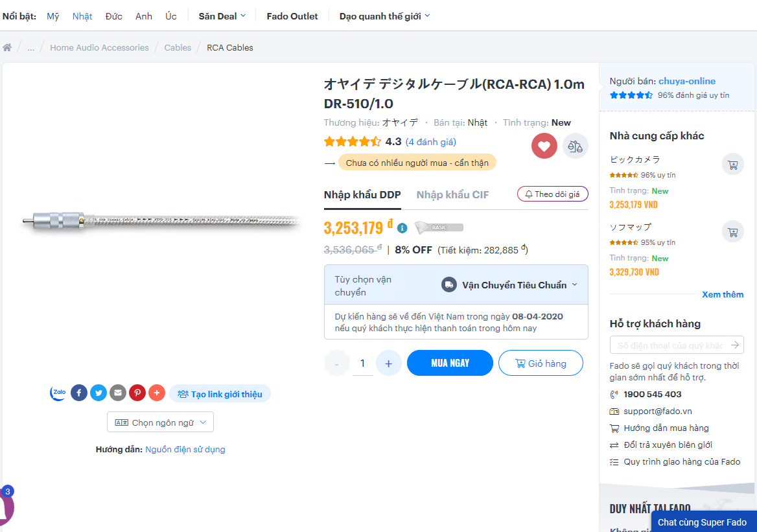This screenshot has height=532, width=757.
Task: Open Săn Deal dropdown menu
Action: pyautogui.click(x=222, y=16)
